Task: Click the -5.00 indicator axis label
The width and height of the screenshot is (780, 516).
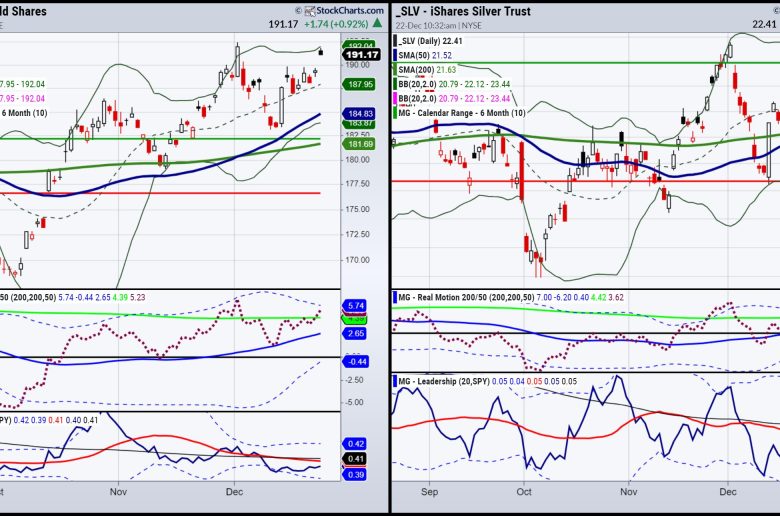Action: pos(355,402)
